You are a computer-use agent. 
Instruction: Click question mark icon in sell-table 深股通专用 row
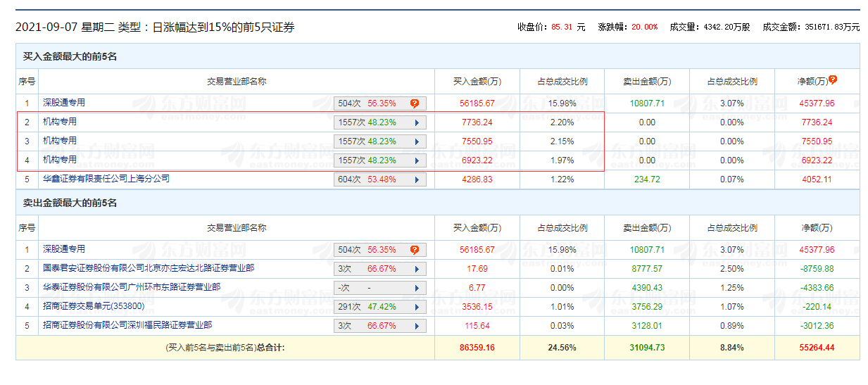[415, 250]
